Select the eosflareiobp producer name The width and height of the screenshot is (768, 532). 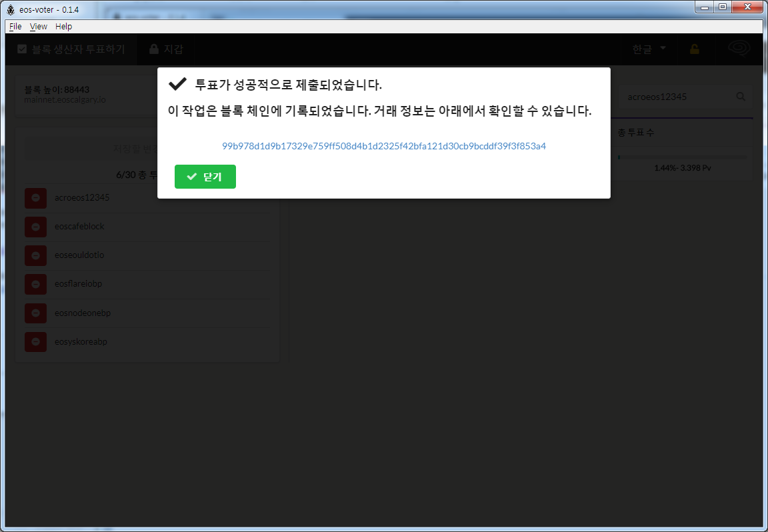79,283
